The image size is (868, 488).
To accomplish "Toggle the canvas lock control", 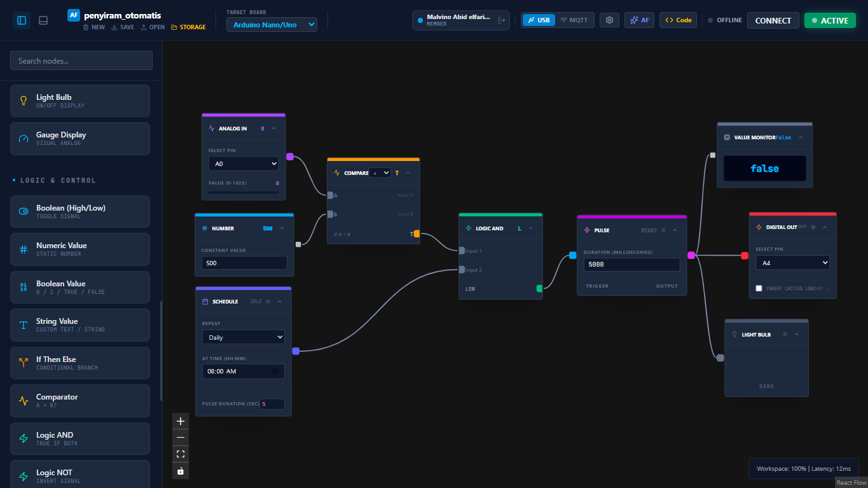I will [181, 471].
